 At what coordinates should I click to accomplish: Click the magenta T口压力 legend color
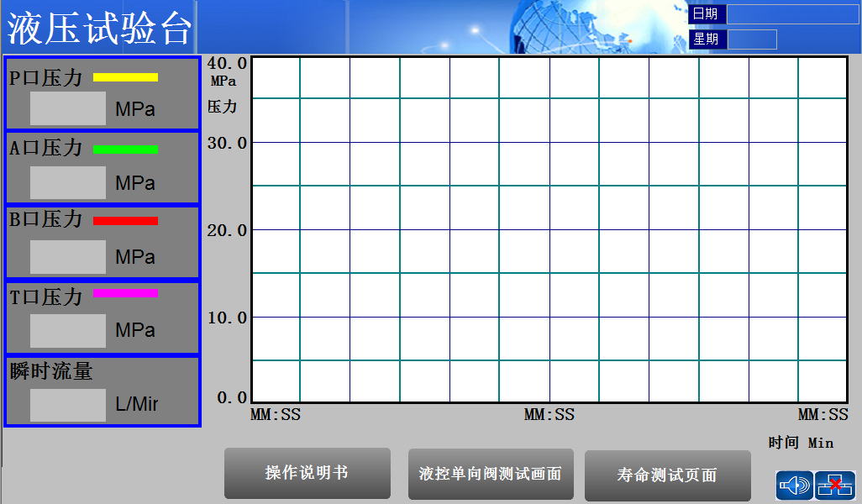point(125,293)
